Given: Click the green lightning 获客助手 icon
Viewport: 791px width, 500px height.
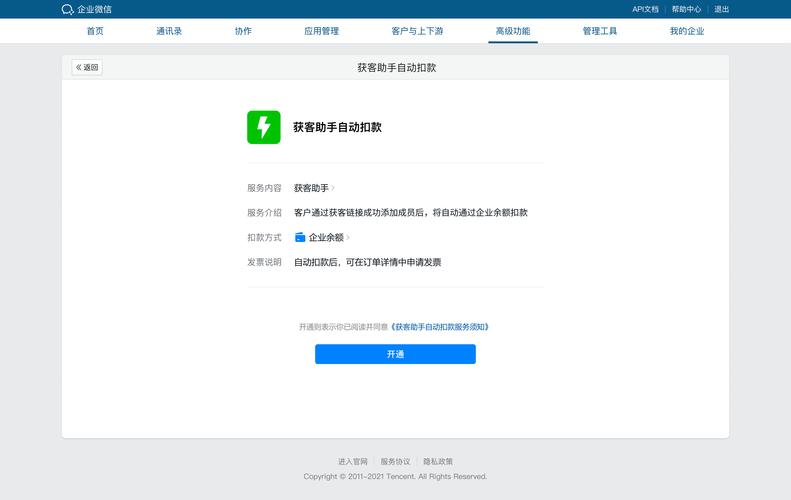Looking at the screenshot, I should point(263,127).
